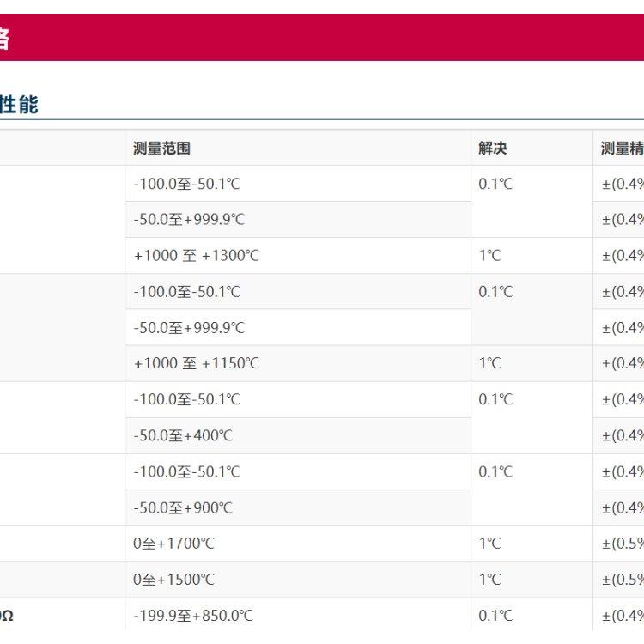644x644 pixels.
Task: Click the red section header banner
Action: [x=322, y=38]
